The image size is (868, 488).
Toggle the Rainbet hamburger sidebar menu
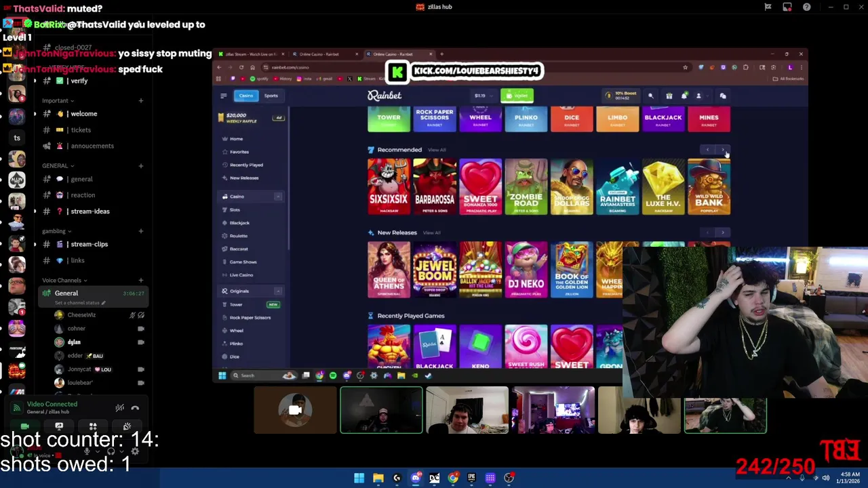(223, 96)
